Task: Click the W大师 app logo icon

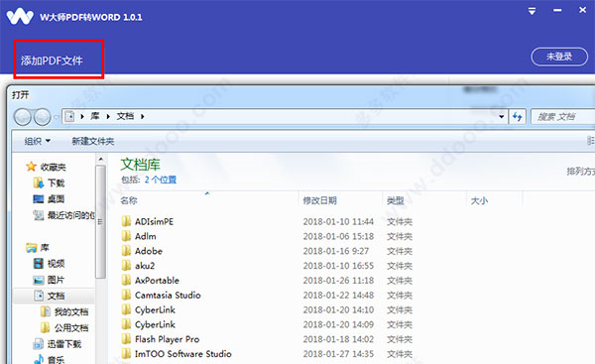Action: 20,16
